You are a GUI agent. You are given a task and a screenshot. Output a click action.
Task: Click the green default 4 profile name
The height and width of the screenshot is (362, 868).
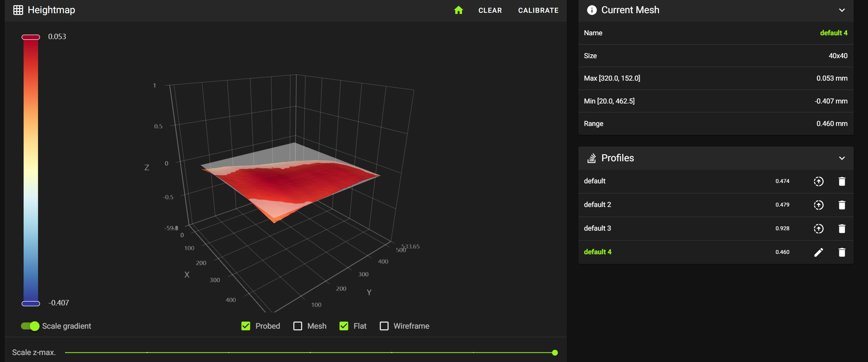598,252
